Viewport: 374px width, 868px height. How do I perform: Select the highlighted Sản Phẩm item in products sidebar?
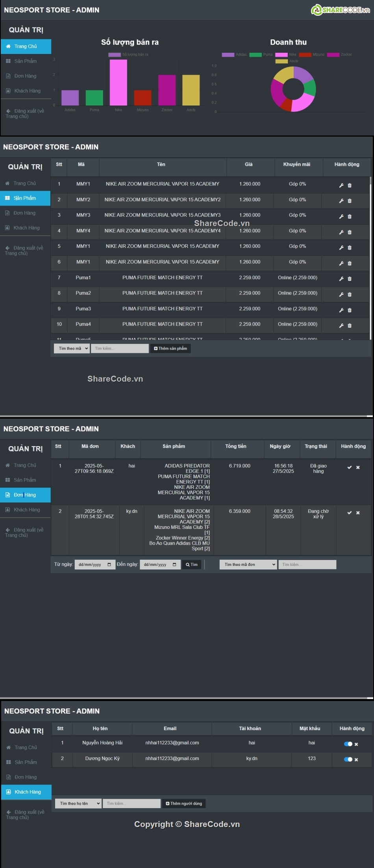tap(25, 198)
